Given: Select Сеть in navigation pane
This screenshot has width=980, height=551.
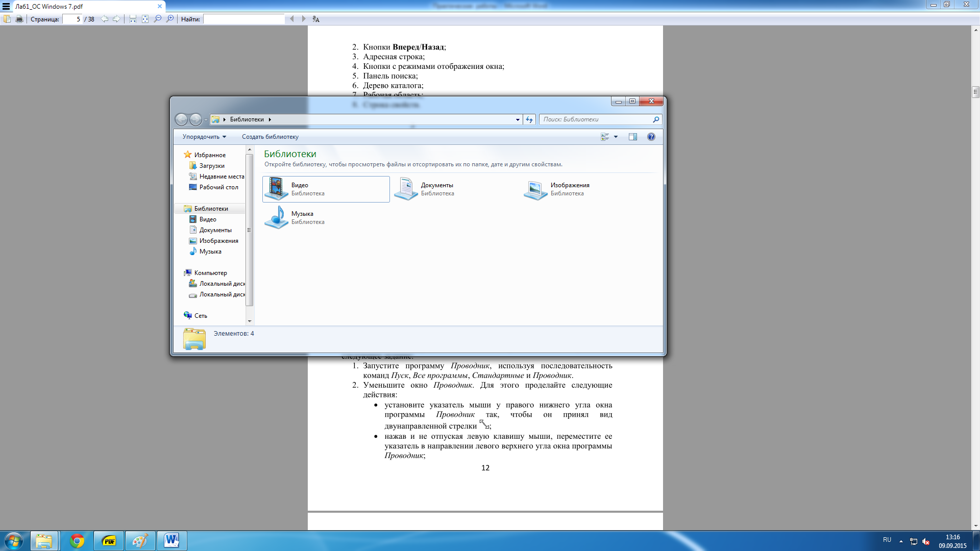Looking at the screenshot, I should pos(200,315).
